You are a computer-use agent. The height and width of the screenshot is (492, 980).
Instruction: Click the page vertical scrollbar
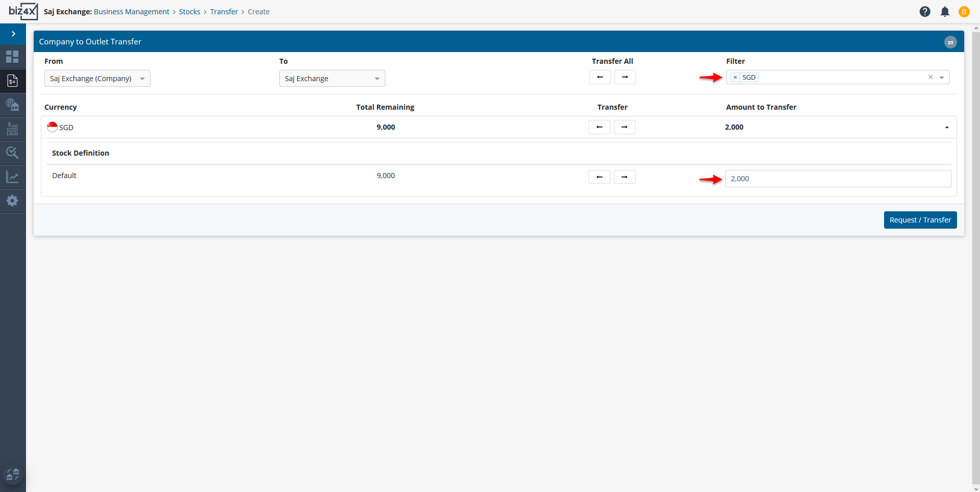click(976, 258)
